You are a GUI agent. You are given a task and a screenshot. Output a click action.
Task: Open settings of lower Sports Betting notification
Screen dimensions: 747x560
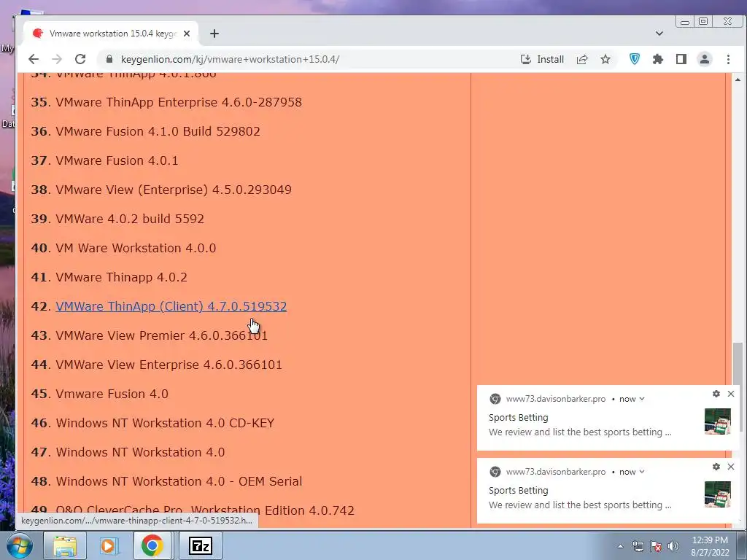pos(716,467)
